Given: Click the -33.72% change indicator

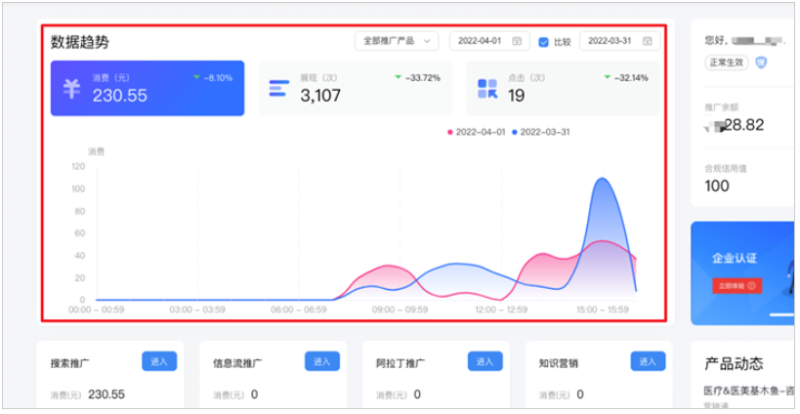Looking at the screenshot, I should tap(417, 78).
